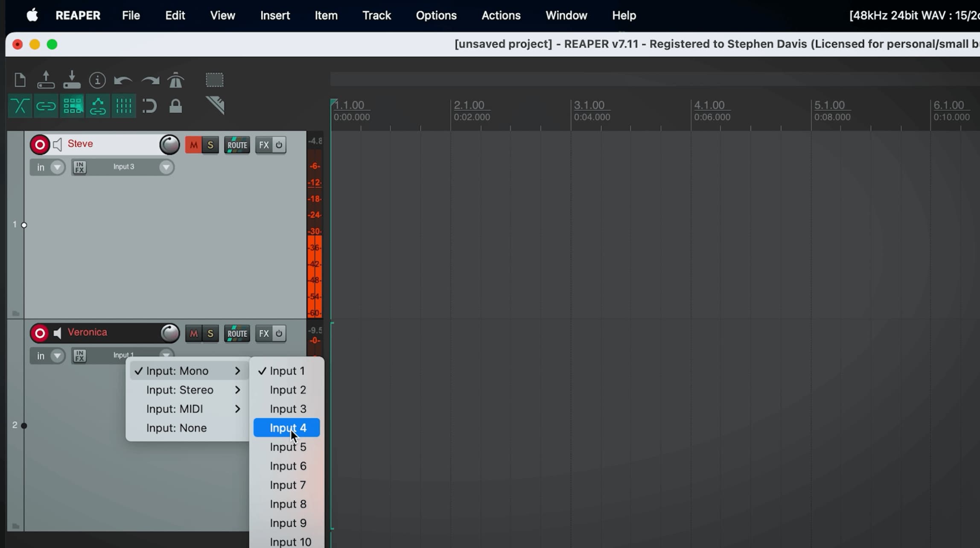This screenshot has width=980, height=548.
Task: Choose Input 8 from the list
Action: coord(287,504)
